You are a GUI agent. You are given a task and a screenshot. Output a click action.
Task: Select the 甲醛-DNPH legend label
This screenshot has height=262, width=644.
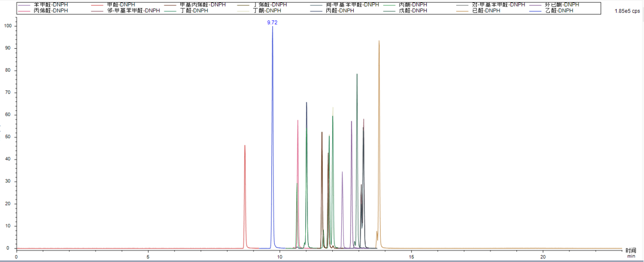coord(121,4)
